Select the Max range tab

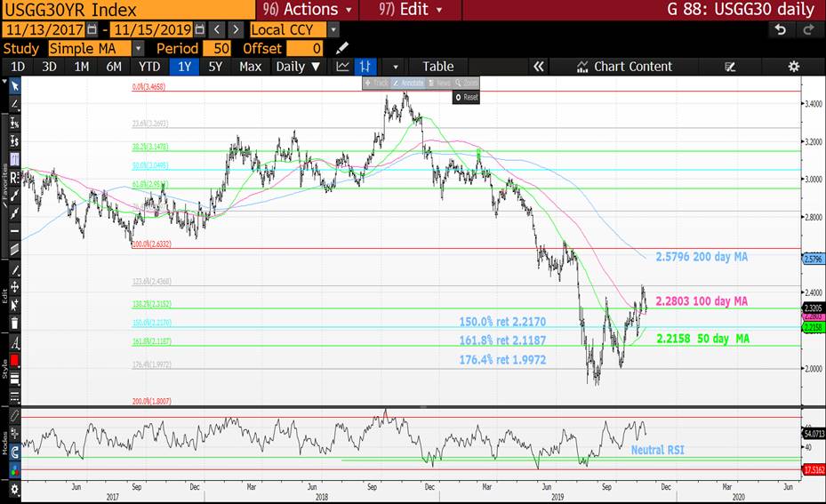click(250, 67)
